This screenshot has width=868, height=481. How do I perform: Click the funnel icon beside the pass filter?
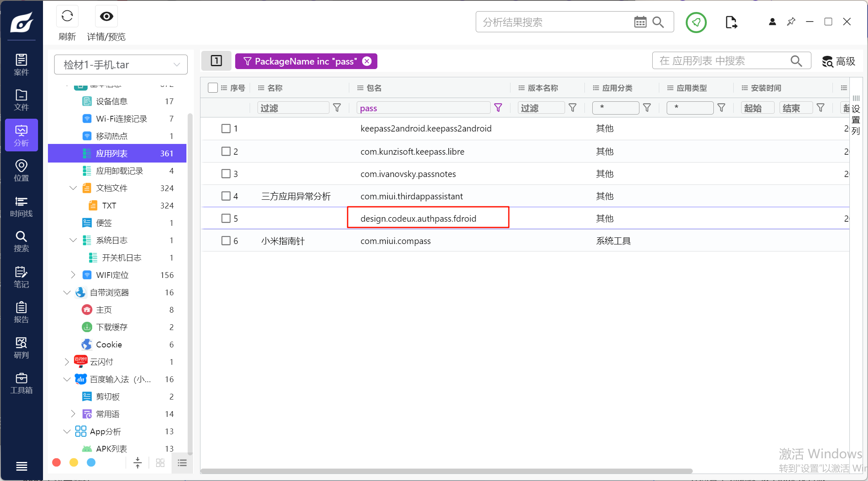pyautogui.click(x=498, y=108)
